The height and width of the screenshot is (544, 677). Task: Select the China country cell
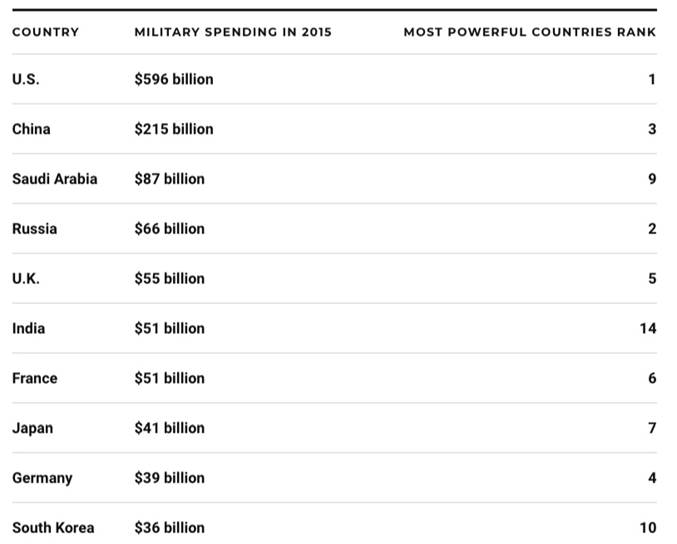31,129
